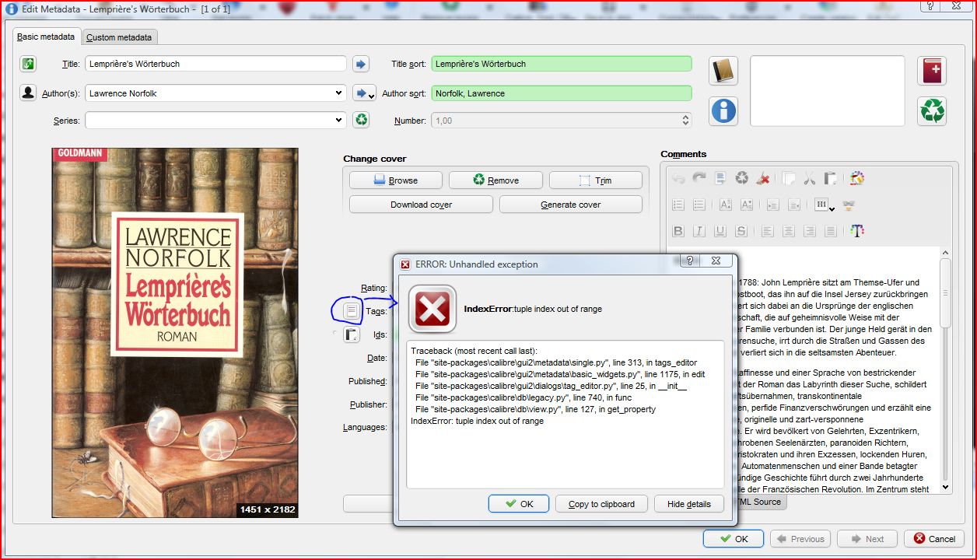The height and width of the screenshot is (560, 977).
Task: Apply superscript formatting
Action: click(x=726, y=205)
